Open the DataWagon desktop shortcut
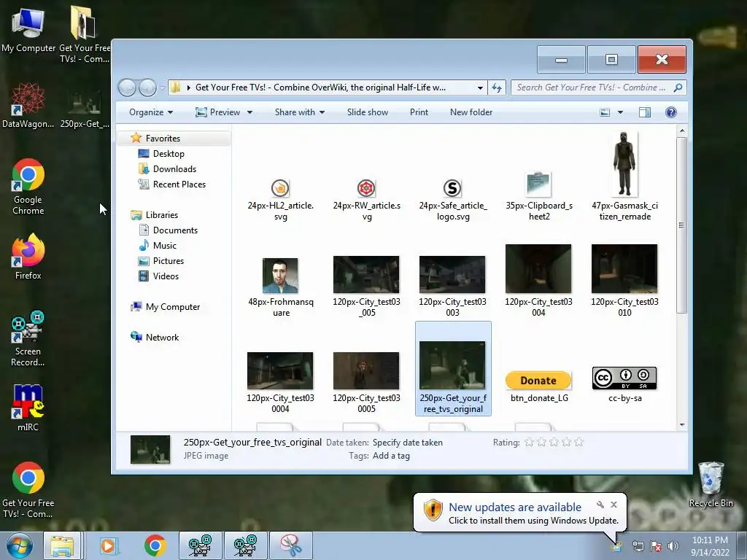 pos(28,106)
